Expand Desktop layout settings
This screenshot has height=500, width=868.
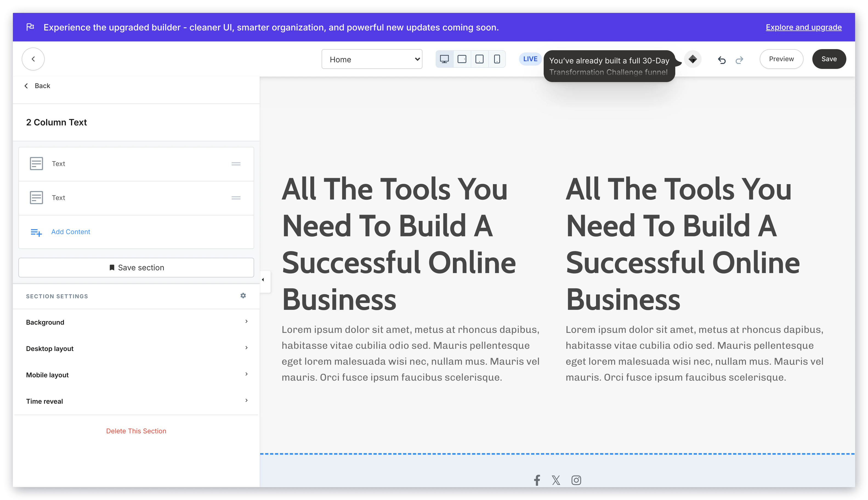tap(136, 349)
